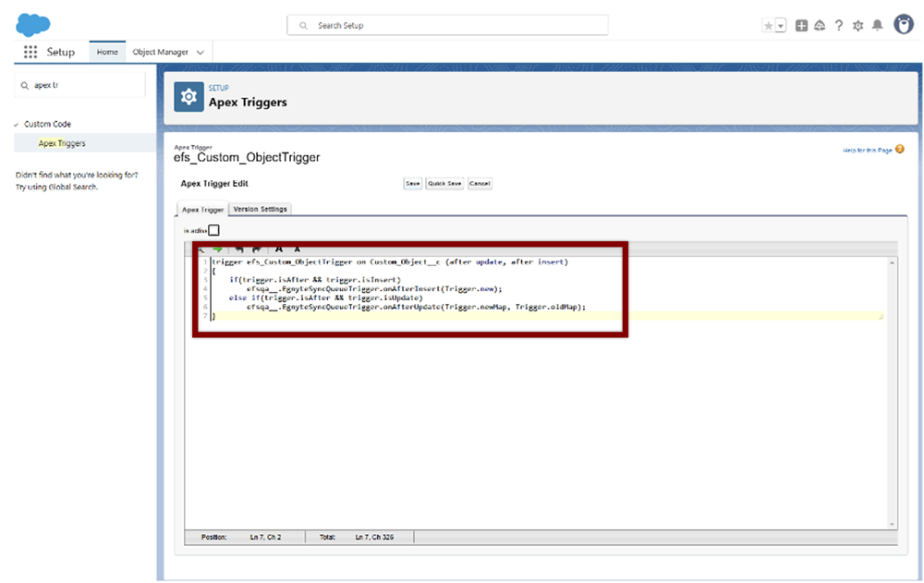Click the trigger declaration on line 1
This screenshot has height=583, width=924.
tap(390, 261)
